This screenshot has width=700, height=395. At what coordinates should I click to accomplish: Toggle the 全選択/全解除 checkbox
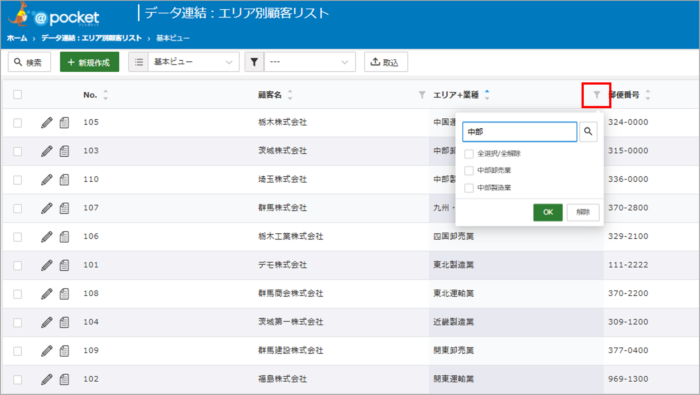[469, 154]
